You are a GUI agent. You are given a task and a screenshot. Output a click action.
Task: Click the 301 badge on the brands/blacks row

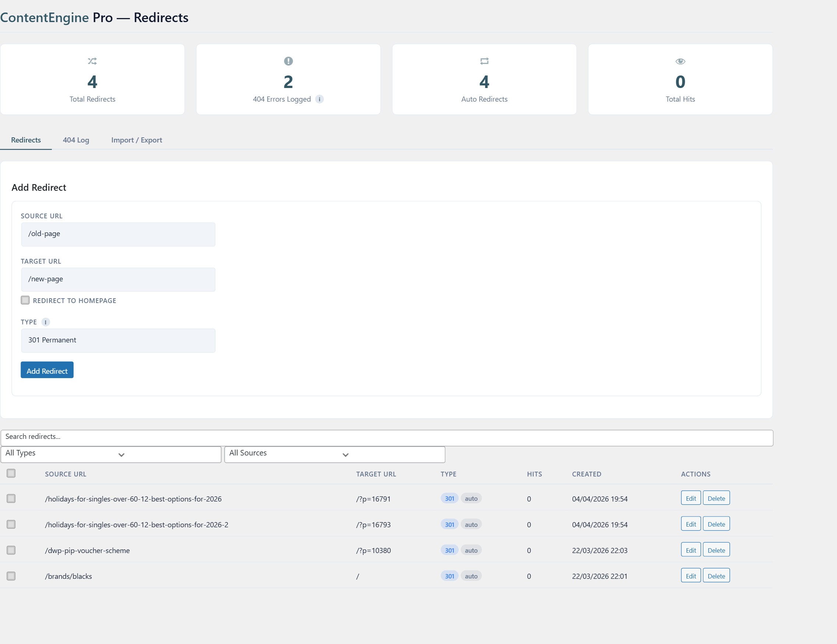(x=449, y=576)
